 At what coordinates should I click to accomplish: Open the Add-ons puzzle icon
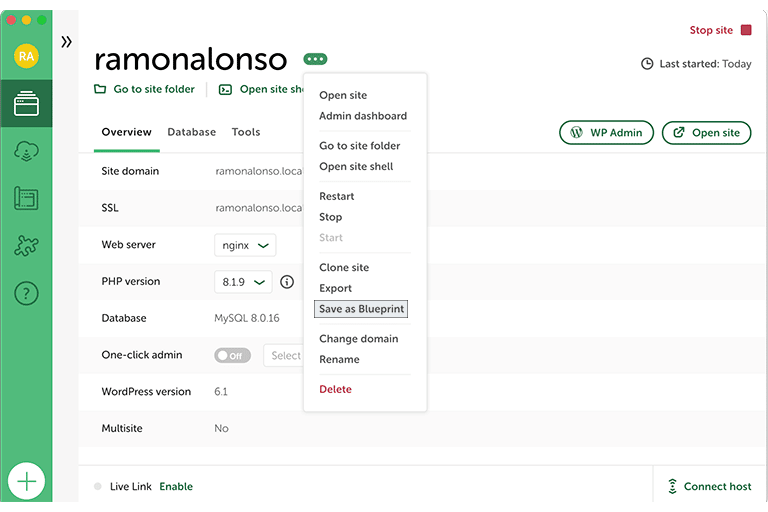pos(26,245)
